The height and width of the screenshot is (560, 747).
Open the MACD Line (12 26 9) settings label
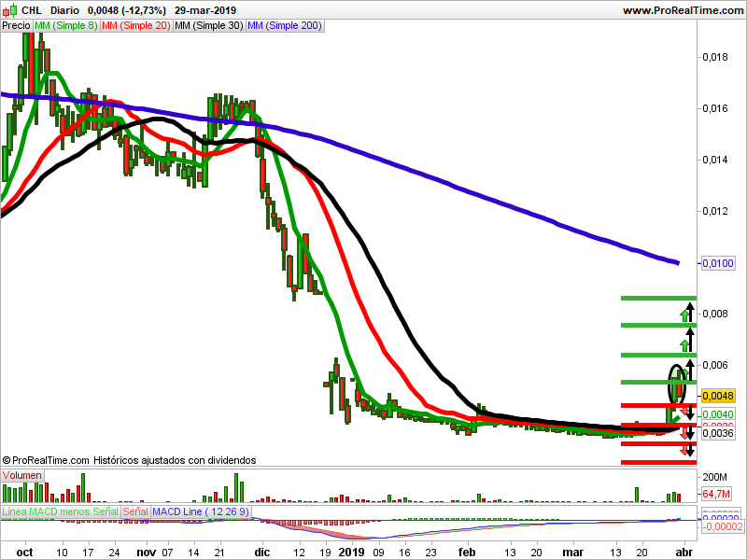[188, 511]
